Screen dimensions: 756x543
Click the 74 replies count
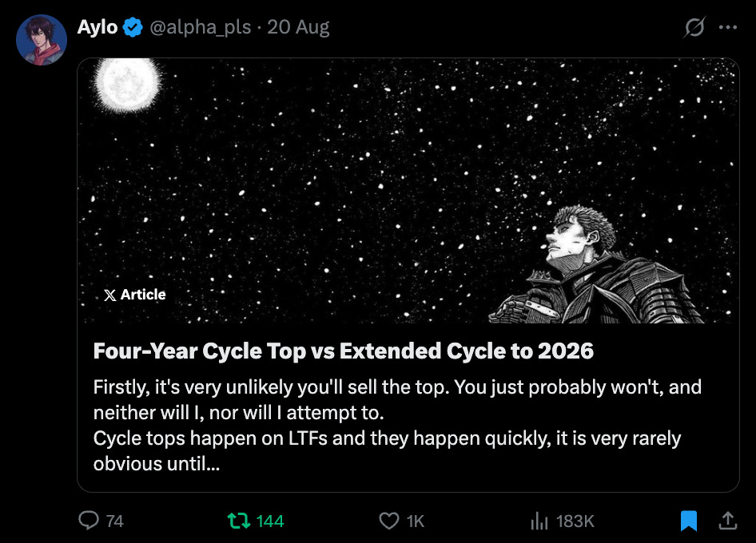(114, 521)
